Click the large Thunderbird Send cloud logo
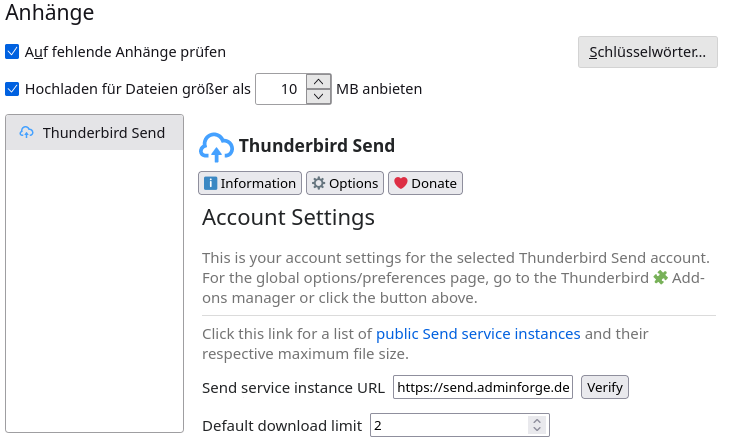Viewport: 733px width, 442px height. pos(216,147)
